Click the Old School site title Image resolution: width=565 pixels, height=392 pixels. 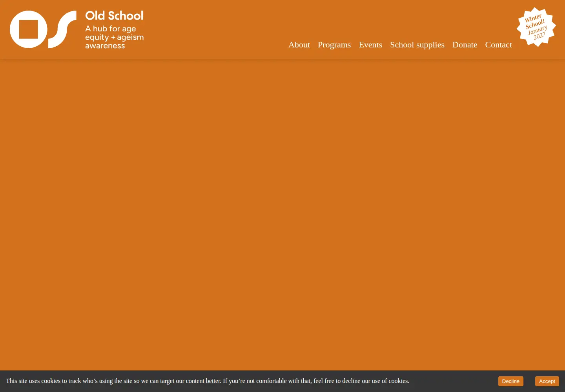(x=114, y=16)
